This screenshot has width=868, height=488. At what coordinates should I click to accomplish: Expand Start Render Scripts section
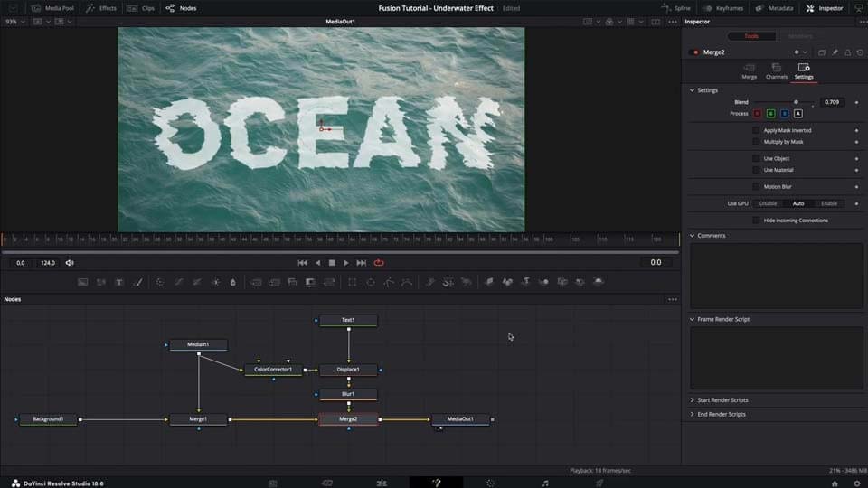point(692,400)
